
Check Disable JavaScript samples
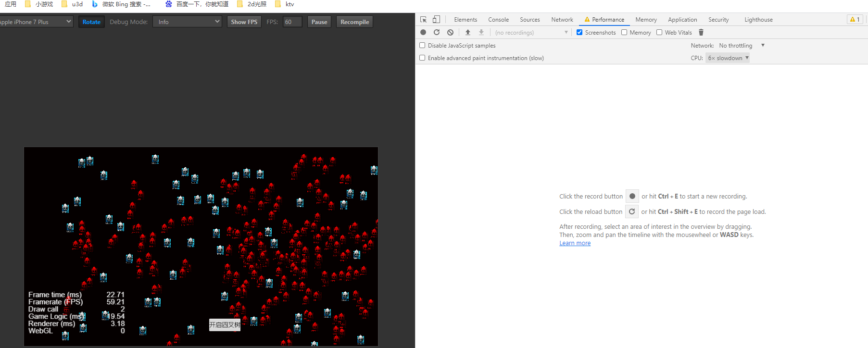point(422,45)
